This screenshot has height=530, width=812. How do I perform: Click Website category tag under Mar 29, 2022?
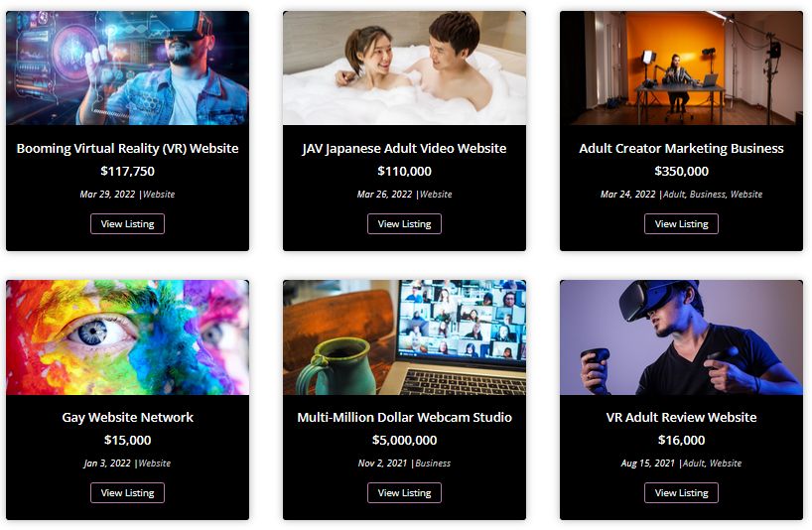tap(159, 195)
